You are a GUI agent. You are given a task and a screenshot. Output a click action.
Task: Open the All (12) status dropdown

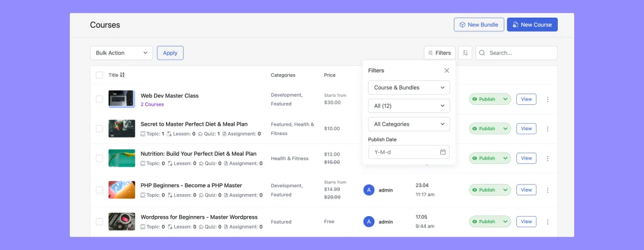(409, 106)
